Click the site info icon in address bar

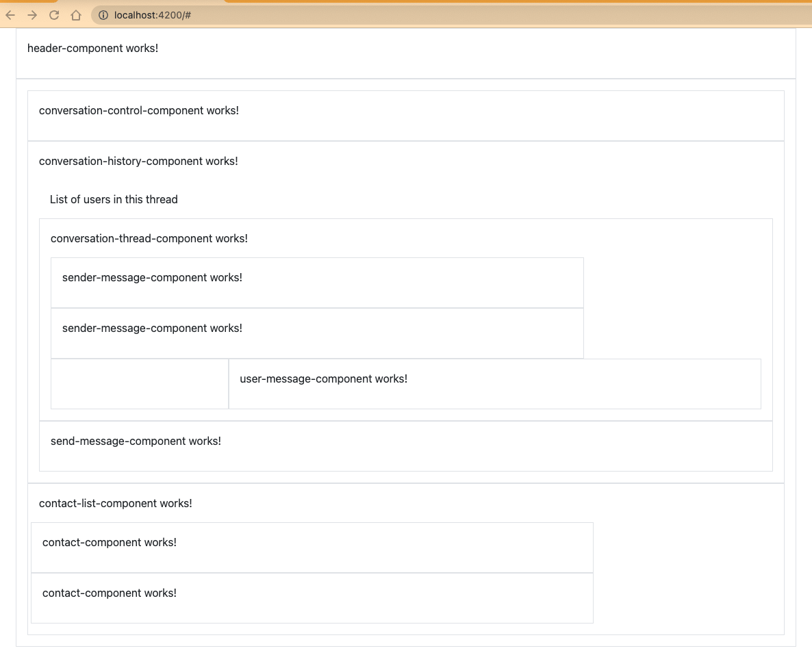point(103,14)
